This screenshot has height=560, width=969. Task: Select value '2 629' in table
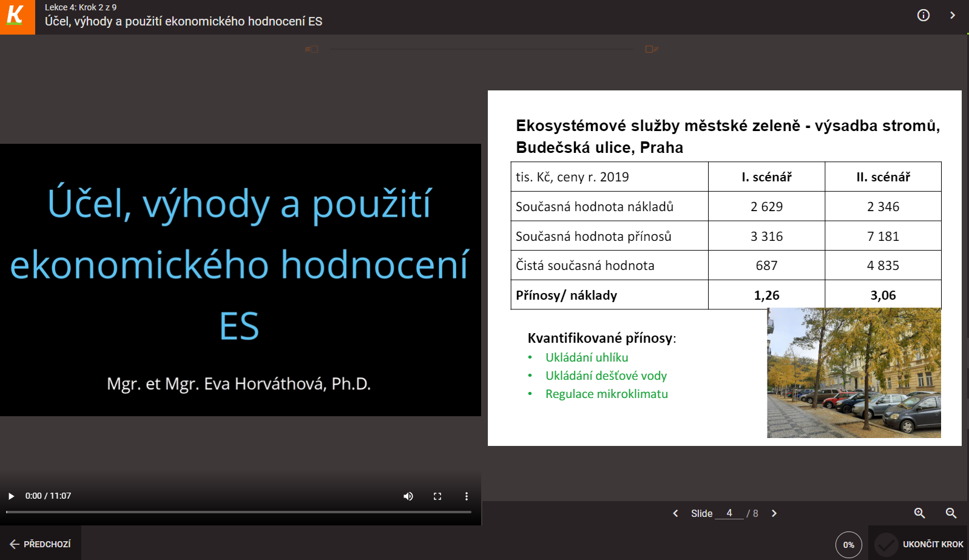pos(766,207)
